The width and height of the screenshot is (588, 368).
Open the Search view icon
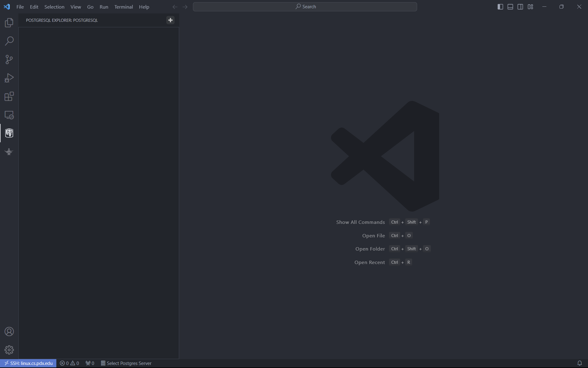9,41
